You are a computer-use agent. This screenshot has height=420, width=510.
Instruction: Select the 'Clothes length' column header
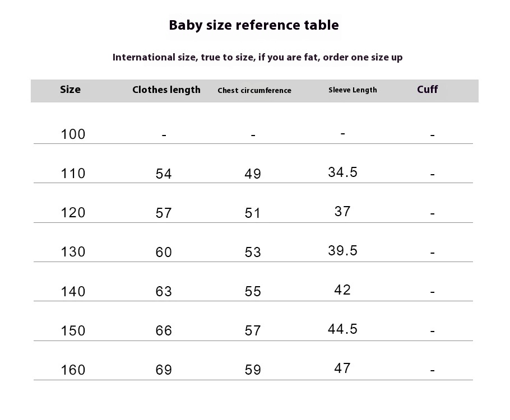166,90
